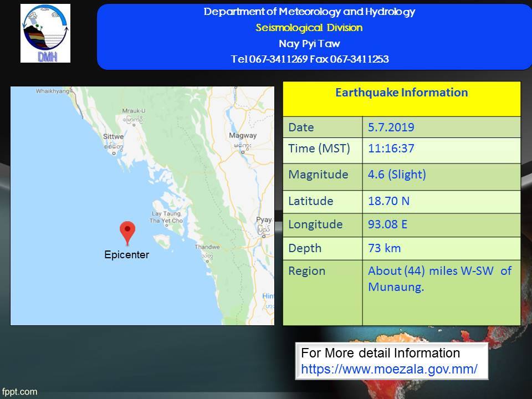Select the time value '11:16:37'
This screenshot has width=532, height=399.
tap(391, 149)
